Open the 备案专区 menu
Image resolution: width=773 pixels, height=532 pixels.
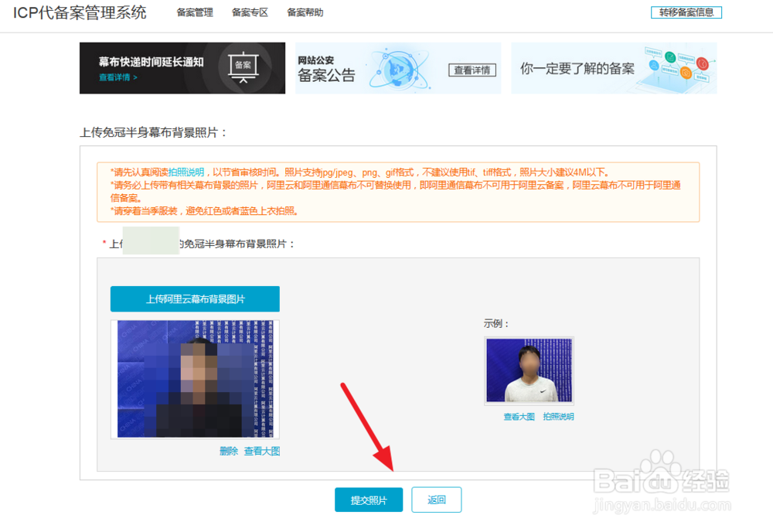(250, 12)
